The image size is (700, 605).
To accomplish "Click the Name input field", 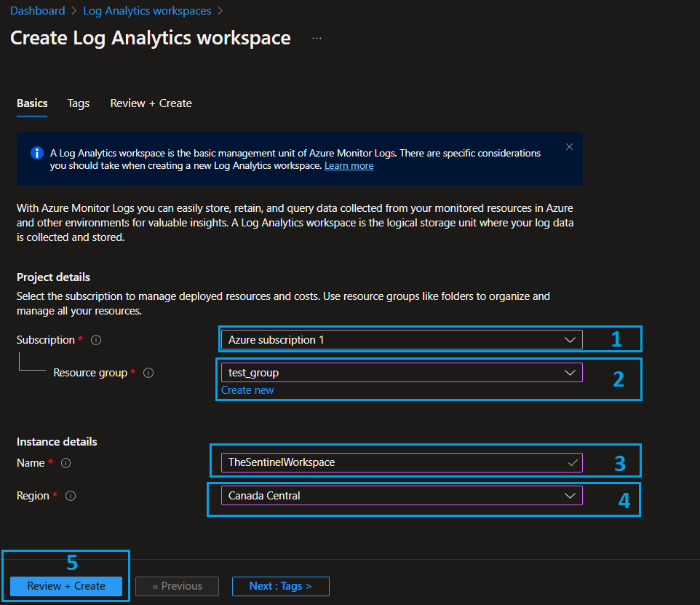I will pyautogui.click(x=402, y=462).
